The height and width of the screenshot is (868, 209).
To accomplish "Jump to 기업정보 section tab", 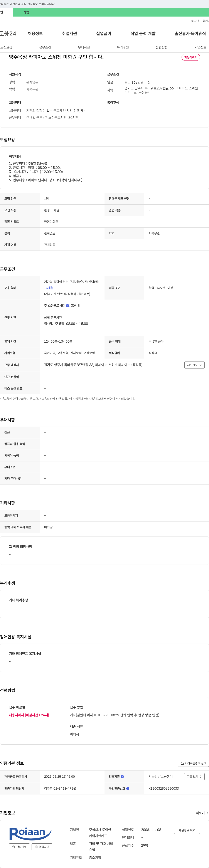I will [x=200, y=47].
